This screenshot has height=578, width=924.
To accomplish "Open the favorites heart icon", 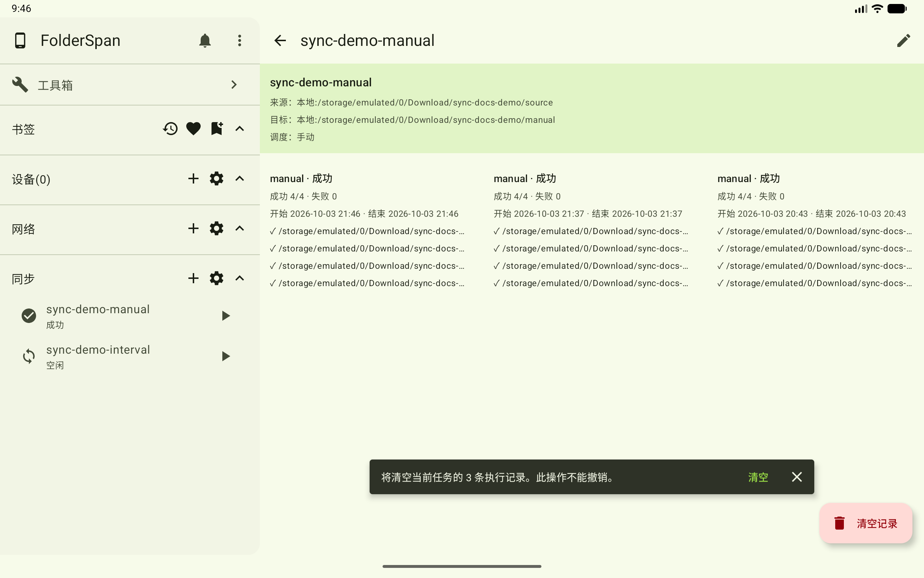I will tap(193, 129).
